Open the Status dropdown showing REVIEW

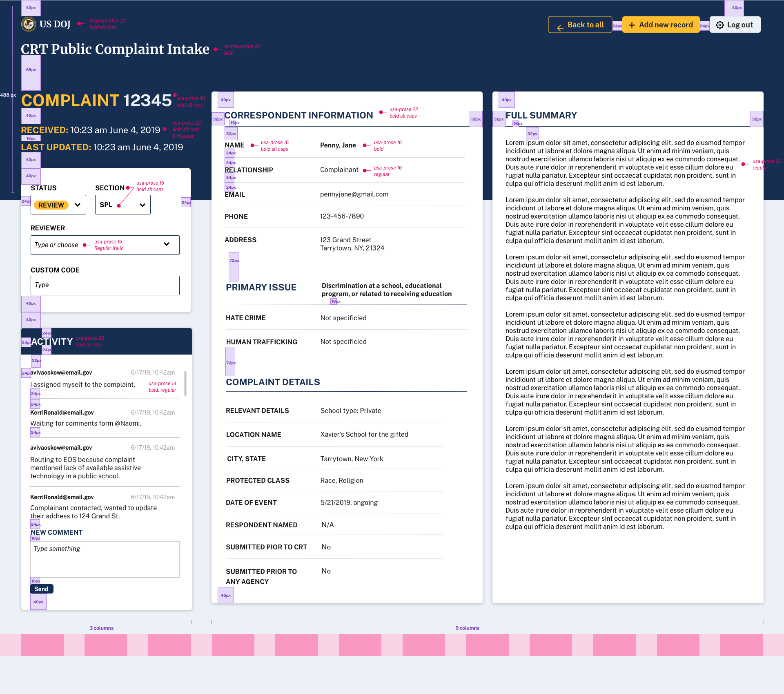[58, 205]
